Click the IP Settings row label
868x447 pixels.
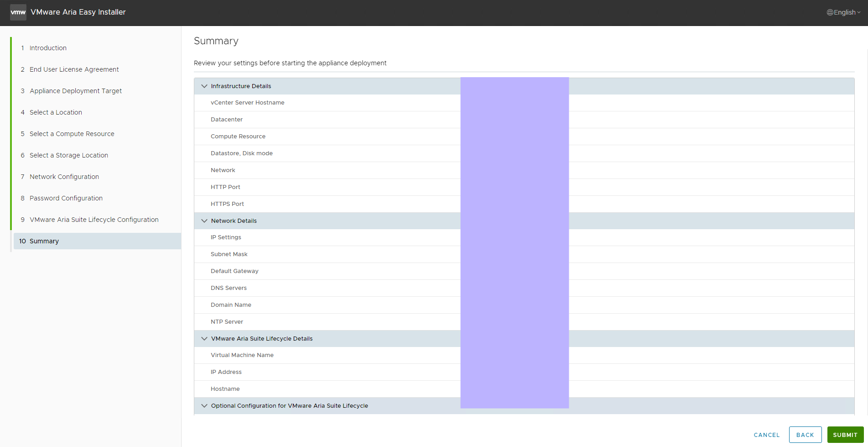tap(226, 237)
